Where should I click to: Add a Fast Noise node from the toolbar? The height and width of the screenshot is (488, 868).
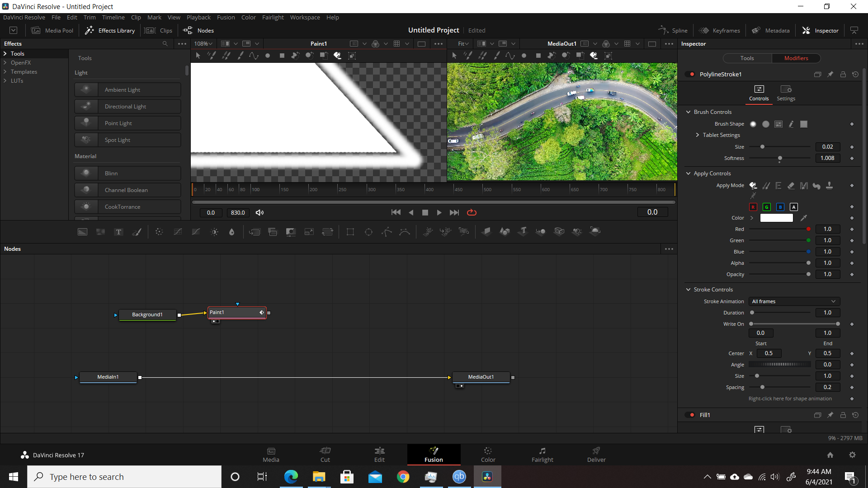tap(100, 232)
